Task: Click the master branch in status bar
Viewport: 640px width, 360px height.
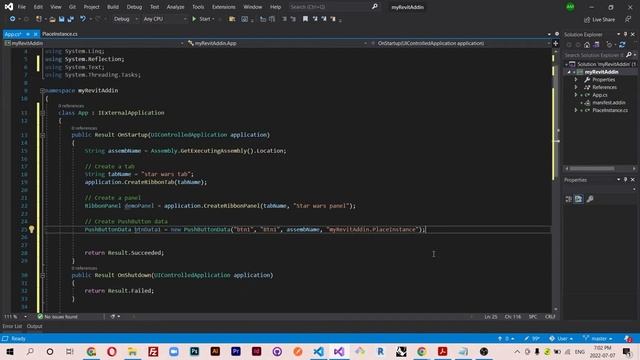Action: point(598,339)
